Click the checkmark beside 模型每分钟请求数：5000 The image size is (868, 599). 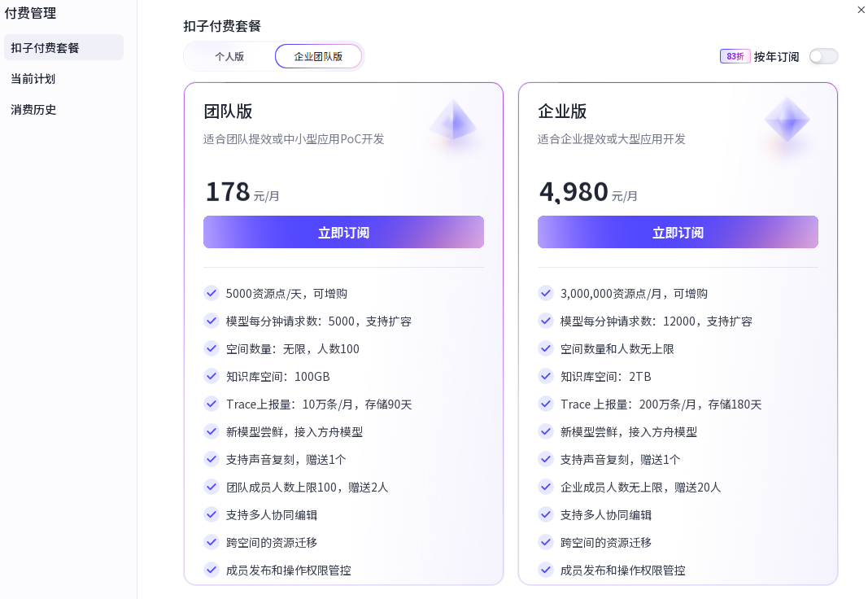[212, 321]
